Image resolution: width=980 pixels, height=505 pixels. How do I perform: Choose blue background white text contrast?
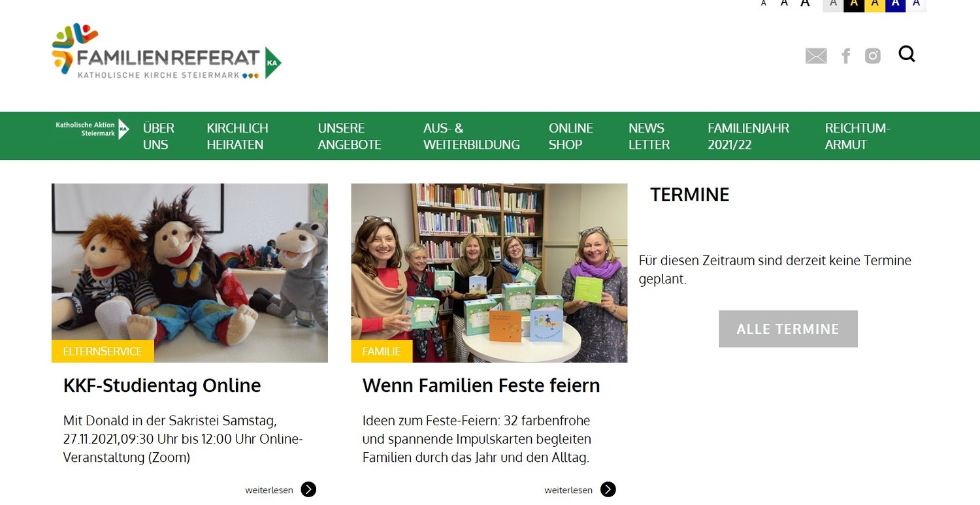(x=896, y=4)
